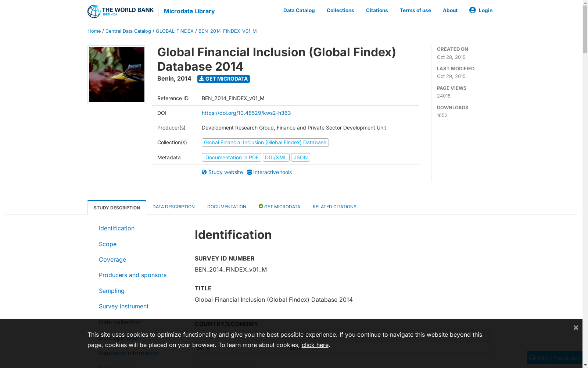Close the cookie notice banner

coord(576,328)
